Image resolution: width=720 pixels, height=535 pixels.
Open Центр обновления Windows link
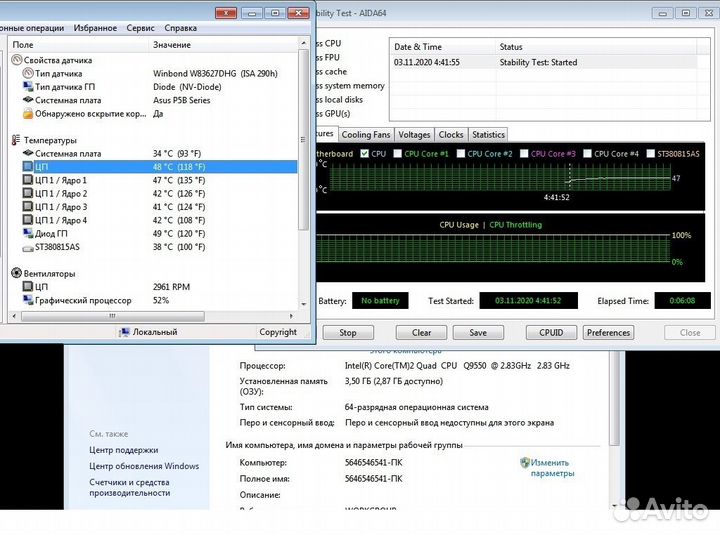[144, 466]
